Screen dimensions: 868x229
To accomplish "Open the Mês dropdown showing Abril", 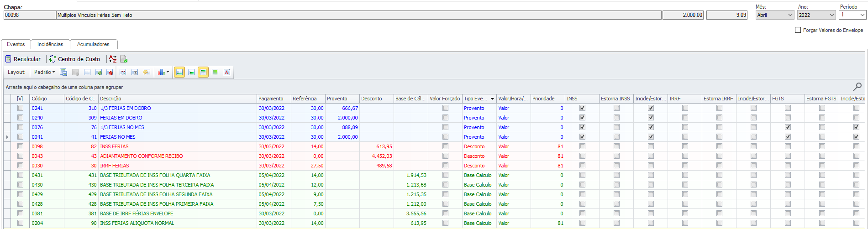I will click(775, 15).
